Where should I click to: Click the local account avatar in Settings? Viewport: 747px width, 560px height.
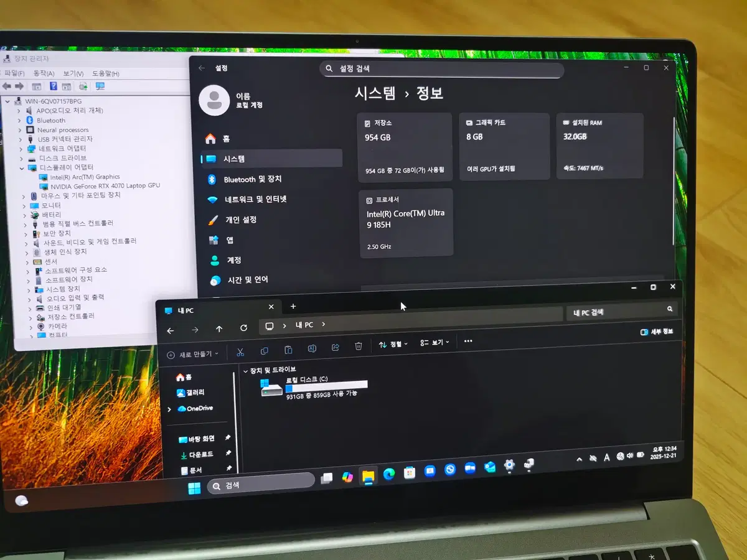click(214, 100)
